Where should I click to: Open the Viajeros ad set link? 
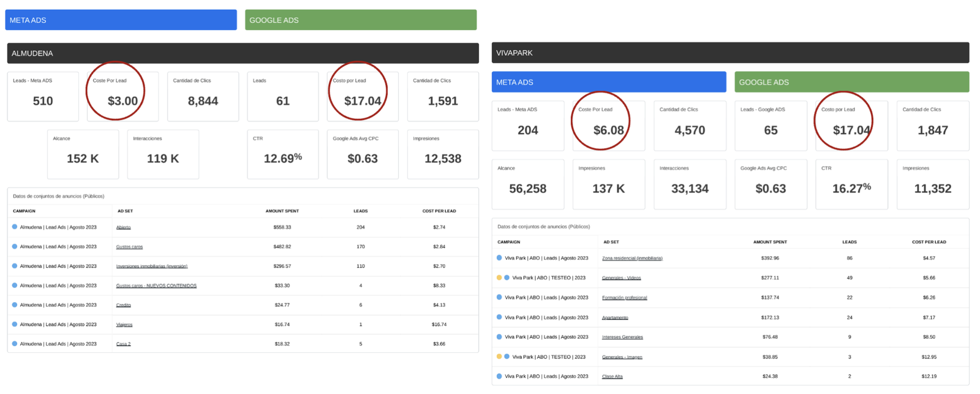[x=124, y=325]
